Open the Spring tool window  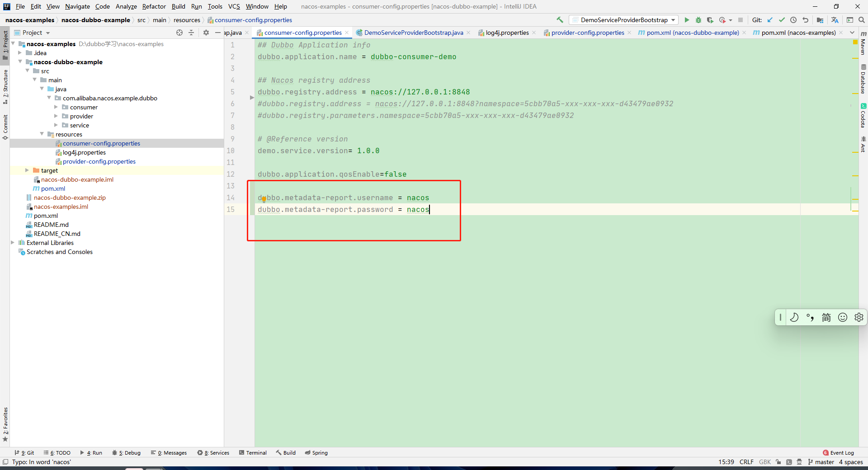tap(316, 452)
